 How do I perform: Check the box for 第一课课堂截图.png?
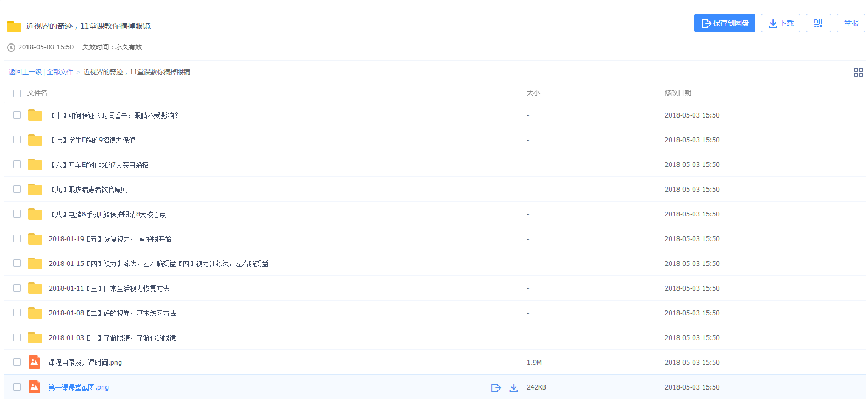(x=17, y=387)
